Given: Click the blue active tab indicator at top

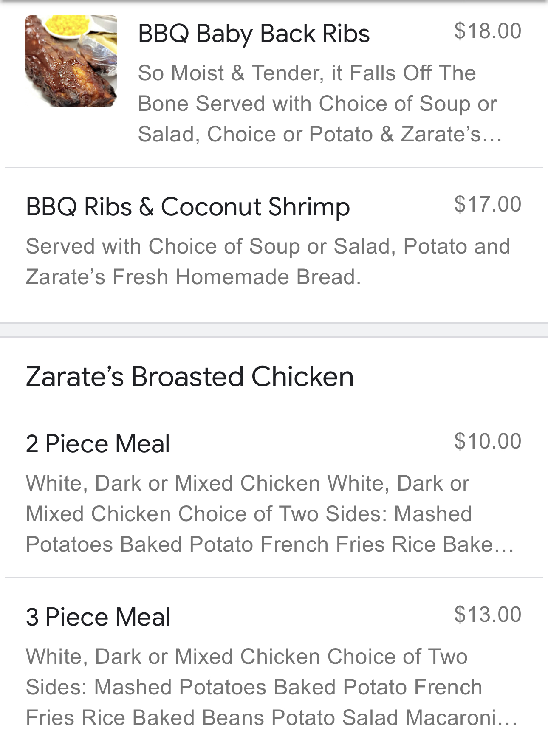Looking at the screenshot, I should 500,1.
